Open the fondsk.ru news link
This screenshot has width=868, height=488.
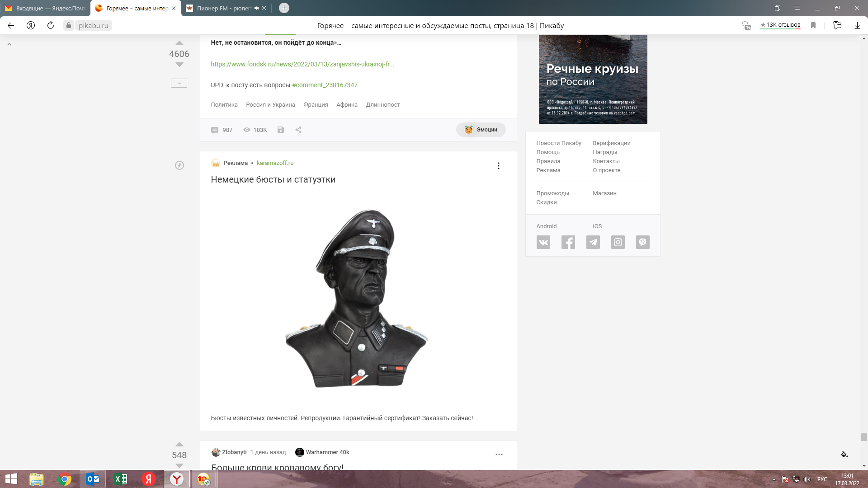pyautogui.click(x=302, y=64)
